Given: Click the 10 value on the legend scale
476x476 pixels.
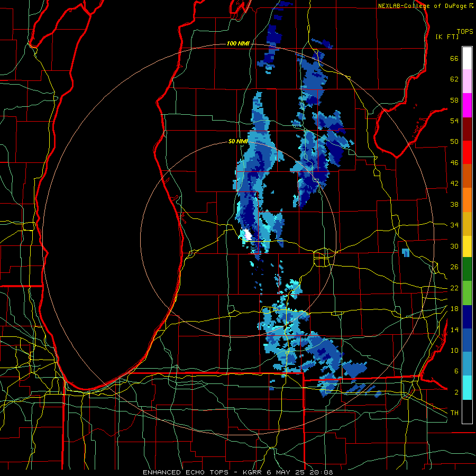Looking at the screenshot, I should (x=454, y=350).
